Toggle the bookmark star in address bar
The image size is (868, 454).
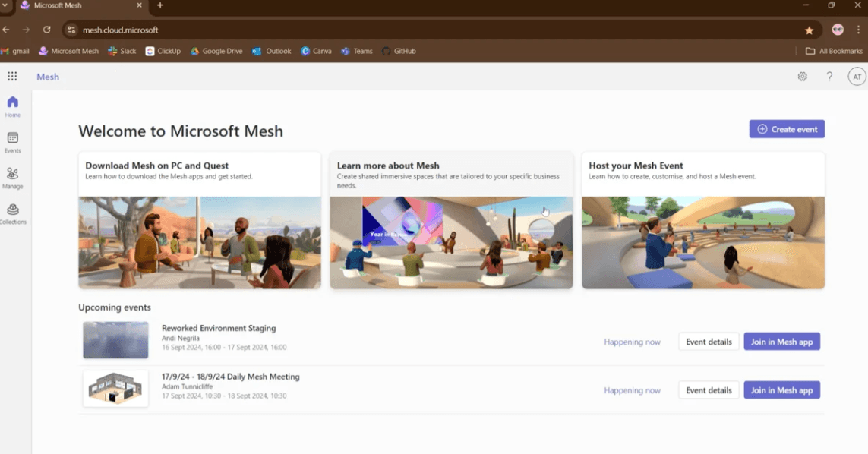pyautogui.click(x=810, y=30)
